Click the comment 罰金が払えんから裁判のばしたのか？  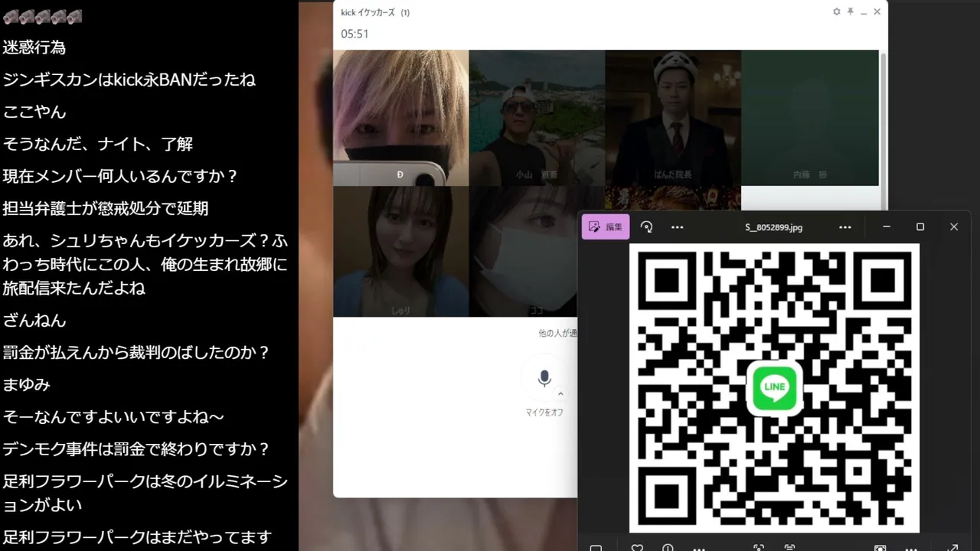pyautogui.click(x=136, y=353)
